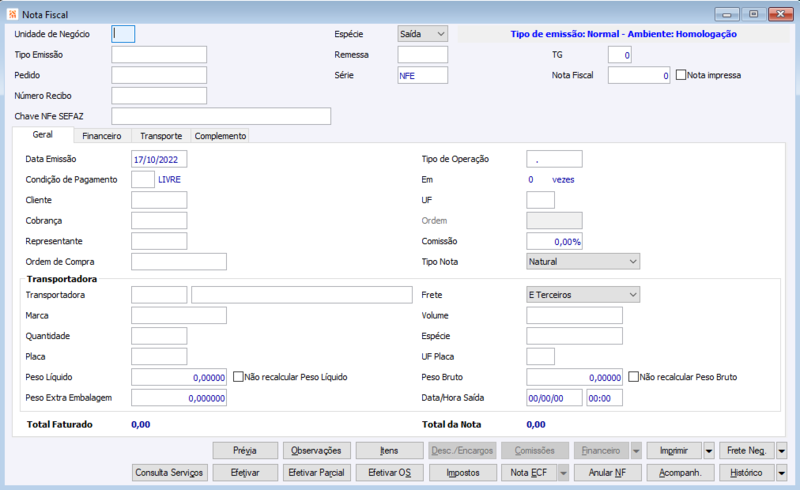Focus the Unidade de Negócio field
The width and height of the screenshot is (800, 490).
pyautogui.click(x=123, y=34)
